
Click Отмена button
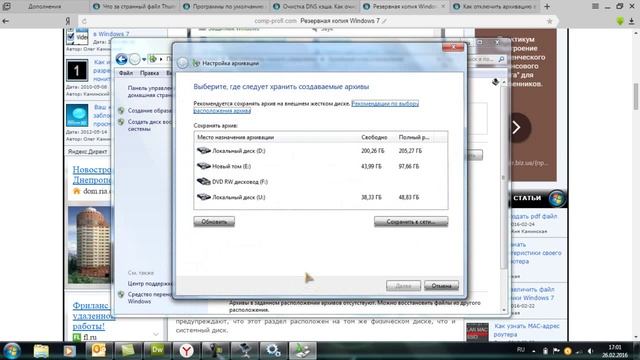click(441, 286)
